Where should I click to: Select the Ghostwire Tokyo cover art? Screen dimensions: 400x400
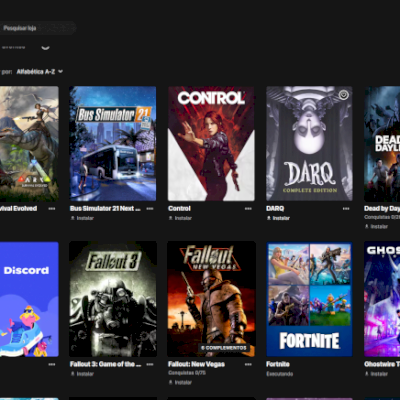tap(382, 299)
